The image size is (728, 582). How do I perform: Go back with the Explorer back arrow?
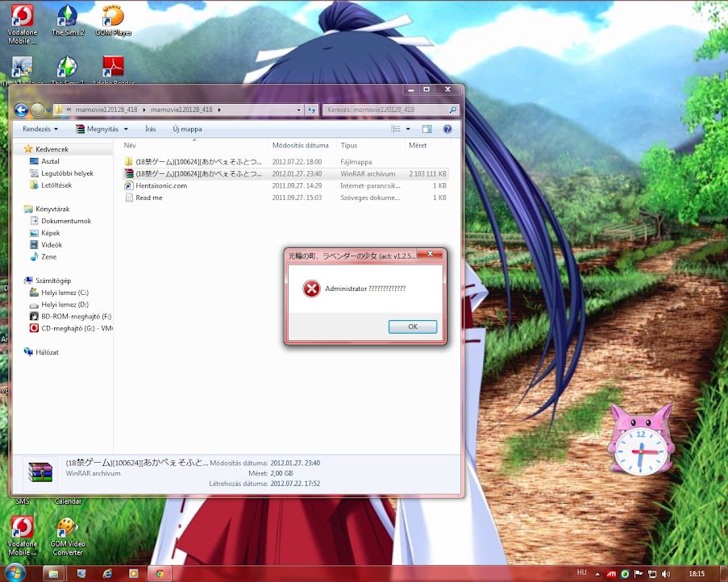click(x=21, y=110)
